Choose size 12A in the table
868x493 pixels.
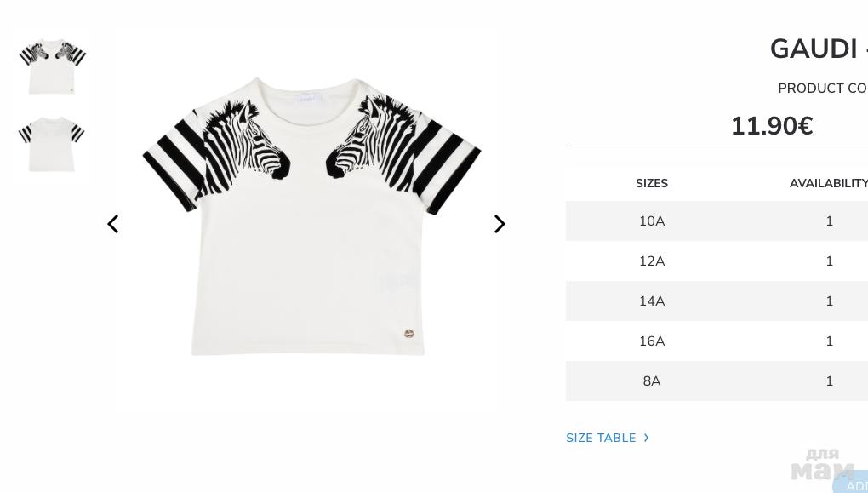[x=717, y=261]
